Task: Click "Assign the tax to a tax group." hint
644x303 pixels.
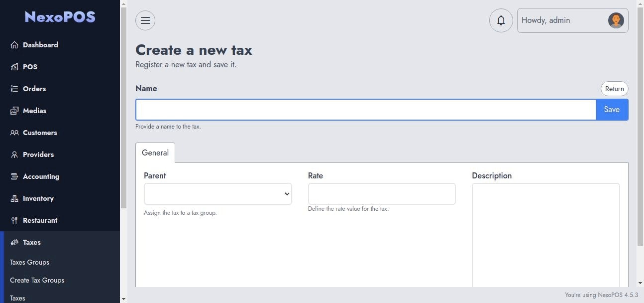Action: tap(180, 213)
